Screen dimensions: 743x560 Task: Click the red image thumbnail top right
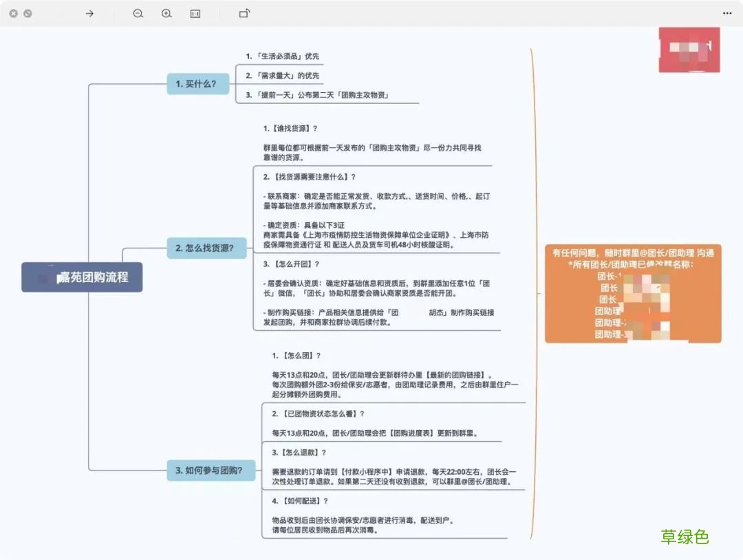pyautogui.click(x=689, y=49)
